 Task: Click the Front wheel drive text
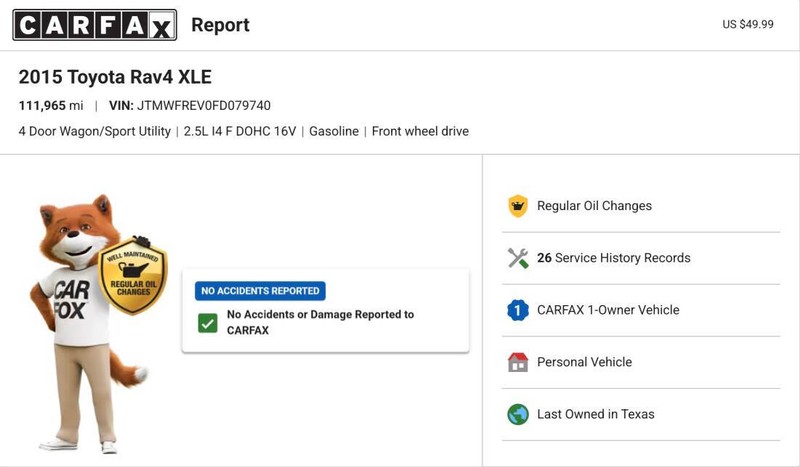click(x=420, y=131)
